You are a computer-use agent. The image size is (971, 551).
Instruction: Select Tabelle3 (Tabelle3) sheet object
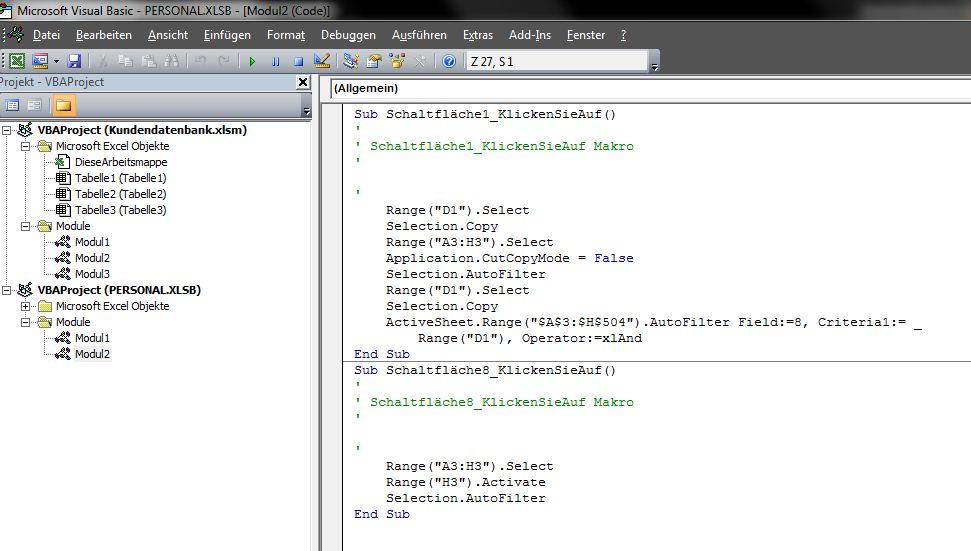coord(121,210)
